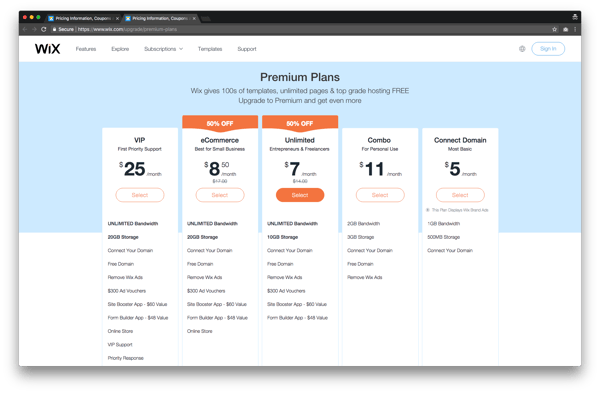This screenshot has height=393, width=600.
Task: Reload the page with refresh icon
Action: click(44, 29)
